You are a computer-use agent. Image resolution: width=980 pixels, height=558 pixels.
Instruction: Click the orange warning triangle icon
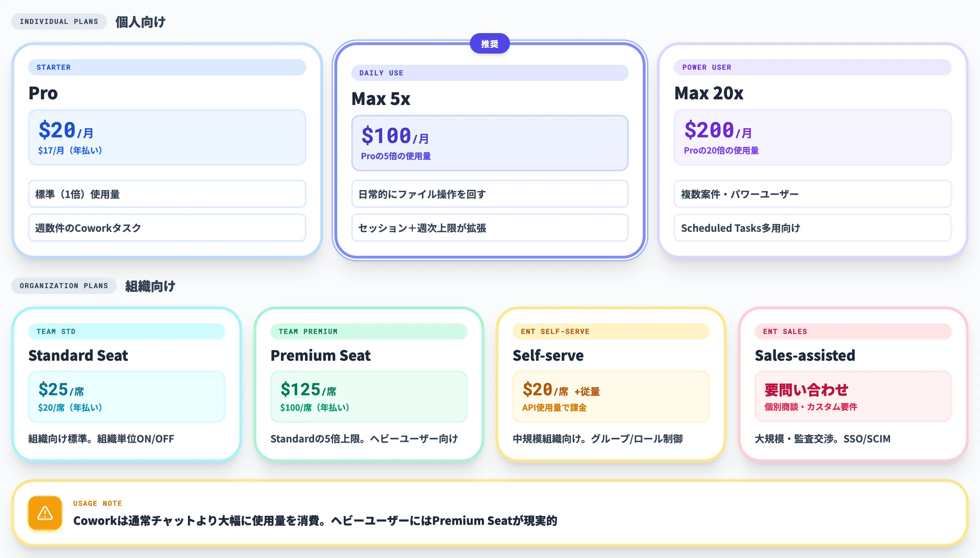tap(45, 513)
